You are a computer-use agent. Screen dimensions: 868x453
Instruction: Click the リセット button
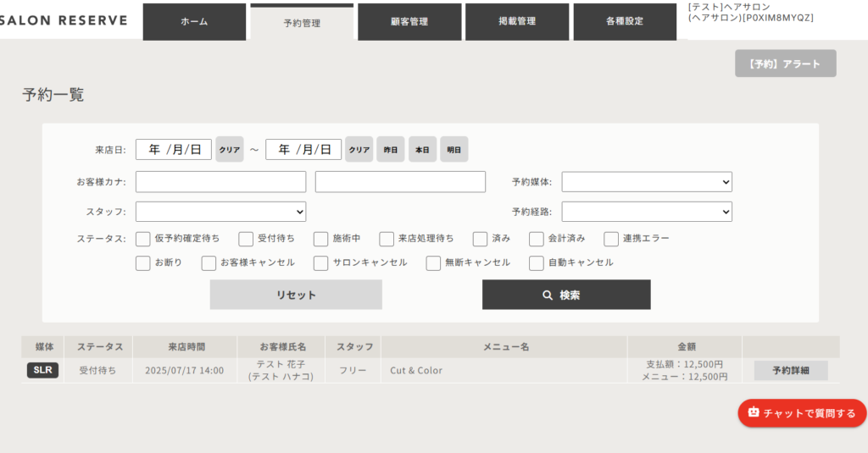pos(296,295)
